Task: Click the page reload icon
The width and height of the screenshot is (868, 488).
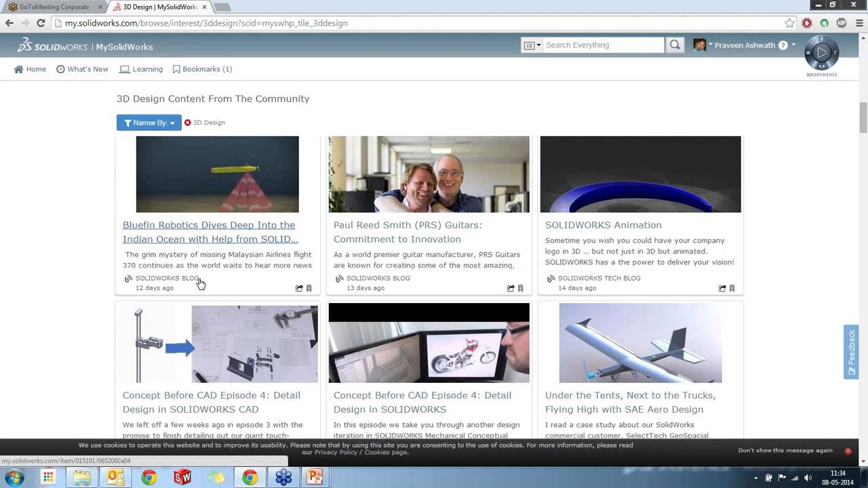Action: [41, 23]
